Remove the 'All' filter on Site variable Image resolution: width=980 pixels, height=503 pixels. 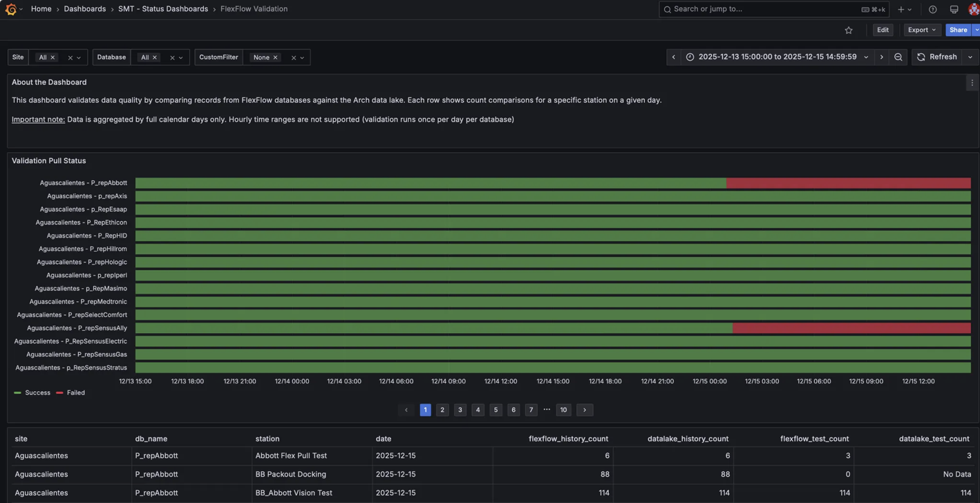click(x=53, y=57)
